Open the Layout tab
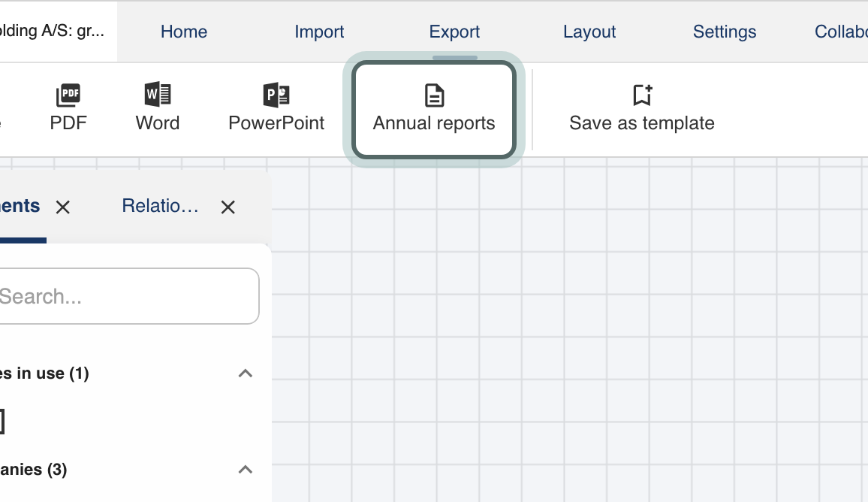The height and width of the screenshot is (502, 868). (589, 32)
